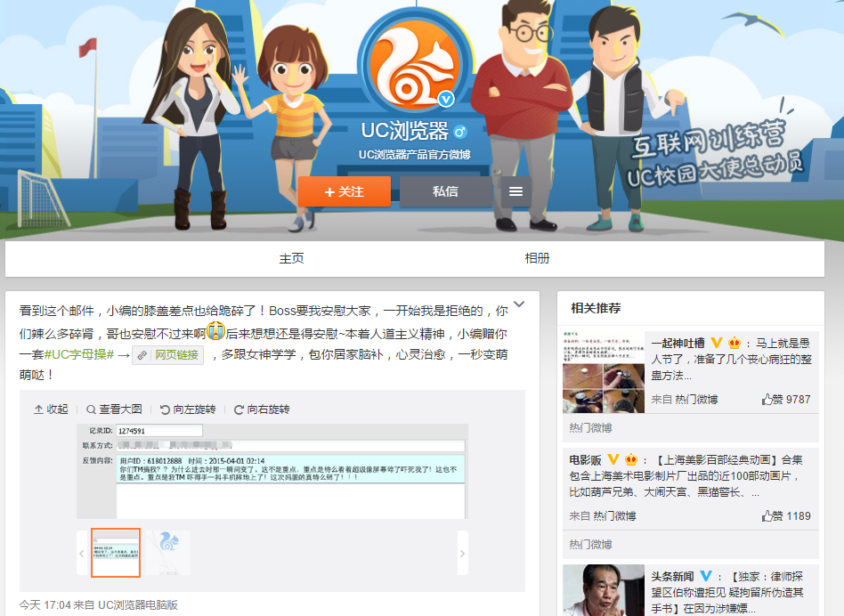Click the crying emoji in the post
Screen dimensions: 844x616
click(x=215, y=331)
